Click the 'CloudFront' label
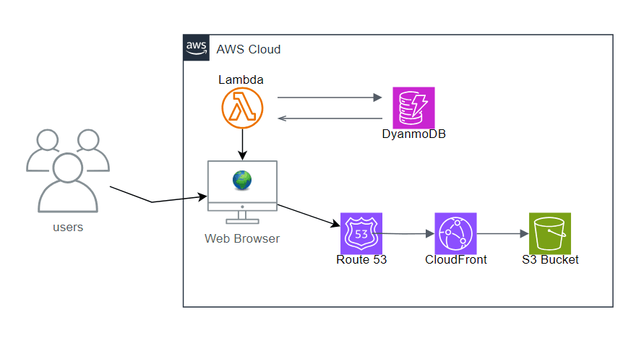This screenshot has height=346, width=644. coord(456,259)
